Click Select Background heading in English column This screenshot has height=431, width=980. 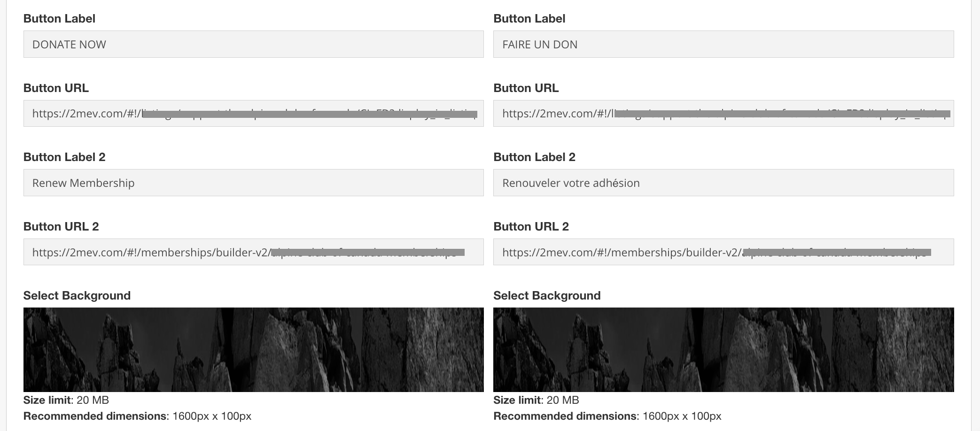click(77, 295)
